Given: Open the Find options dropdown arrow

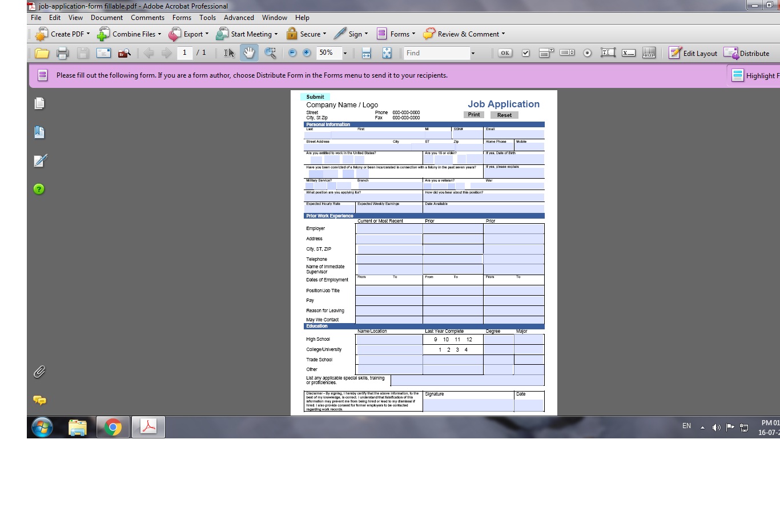Looking at the screenshot, I should pos(473,53).
